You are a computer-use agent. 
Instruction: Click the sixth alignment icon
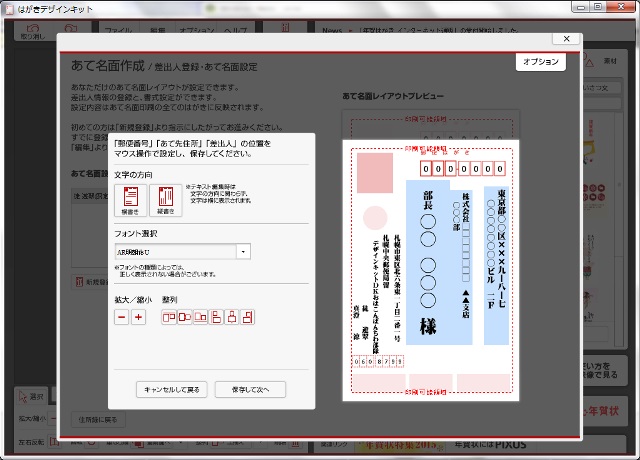(248, 317)
